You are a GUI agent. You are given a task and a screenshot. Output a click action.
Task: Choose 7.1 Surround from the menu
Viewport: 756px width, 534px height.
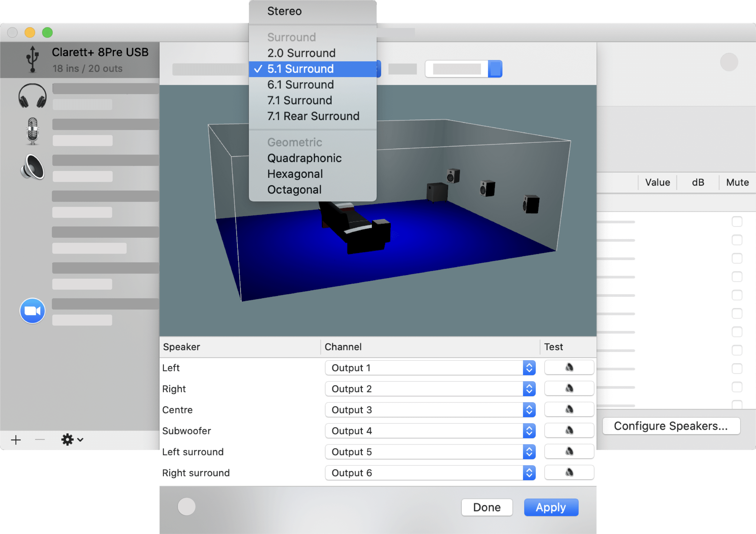tap(312, 100)
